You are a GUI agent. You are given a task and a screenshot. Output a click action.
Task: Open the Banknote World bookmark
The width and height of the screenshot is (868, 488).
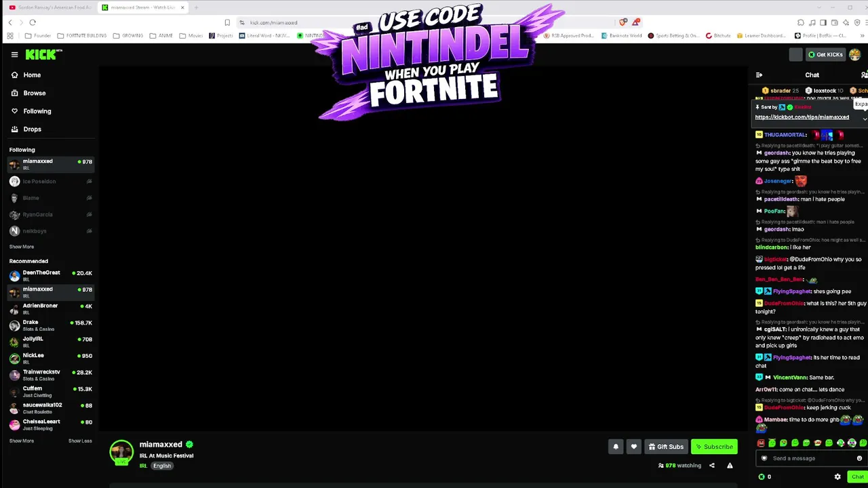point(621,36)
